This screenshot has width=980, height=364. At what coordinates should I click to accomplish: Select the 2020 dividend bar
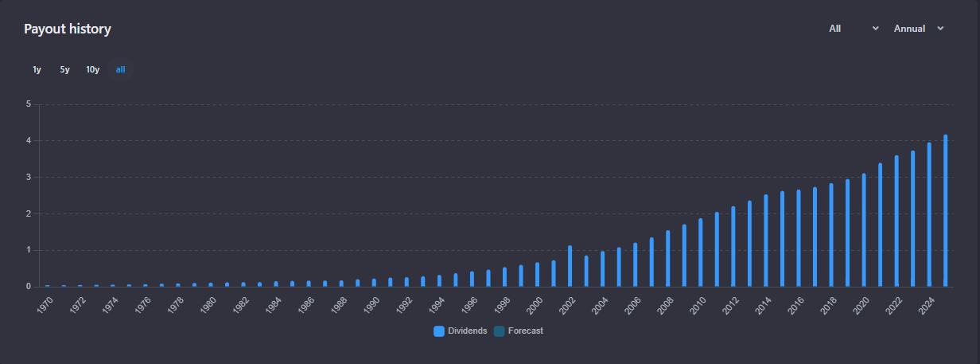864,230
